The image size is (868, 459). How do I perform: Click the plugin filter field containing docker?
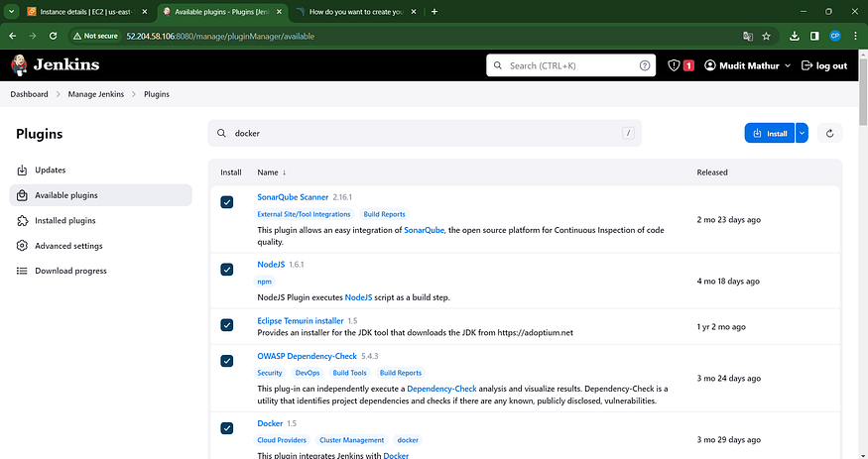point(425,133)
